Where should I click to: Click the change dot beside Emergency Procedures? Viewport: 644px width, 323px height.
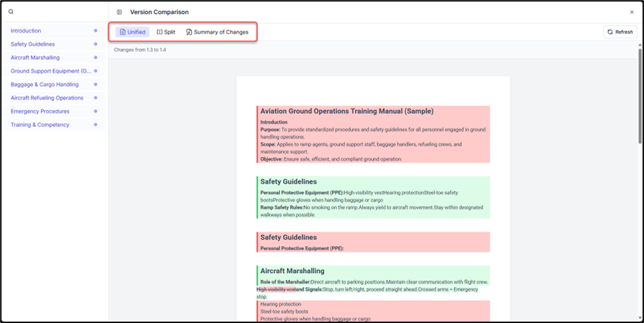click(96, 111)
